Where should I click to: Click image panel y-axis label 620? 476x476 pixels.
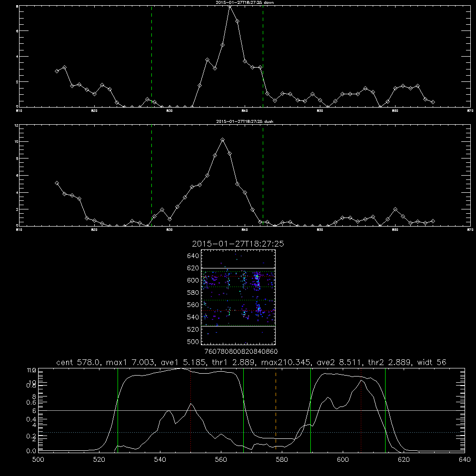193,268
